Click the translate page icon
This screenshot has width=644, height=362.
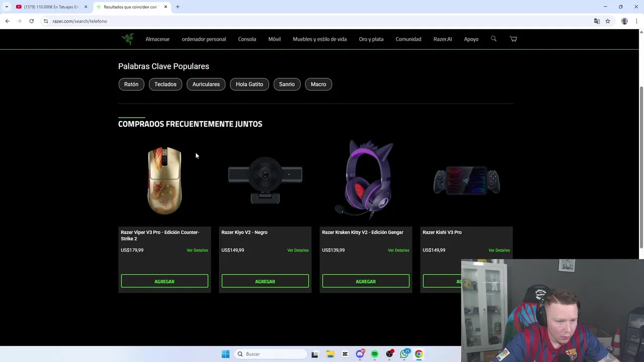click(x=597, y=21)
